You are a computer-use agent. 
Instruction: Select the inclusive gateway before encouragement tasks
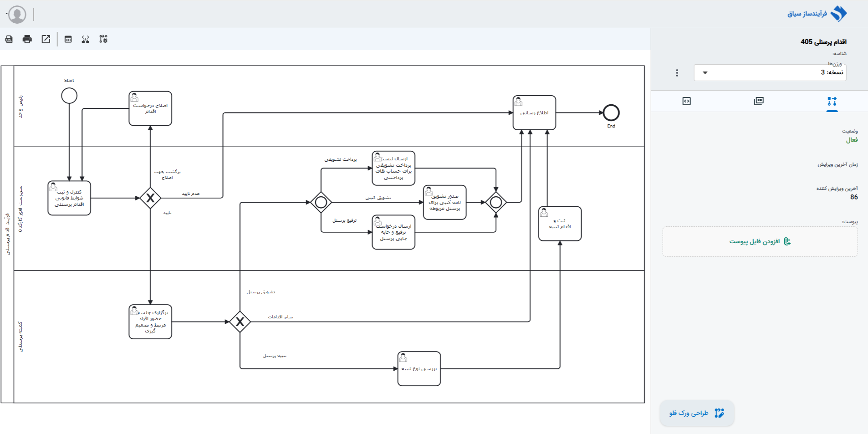[x=321, y=202]
